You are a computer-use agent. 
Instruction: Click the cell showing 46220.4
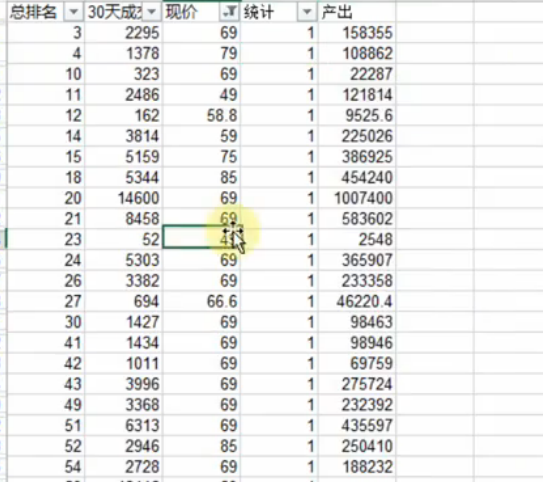point(357,302)
